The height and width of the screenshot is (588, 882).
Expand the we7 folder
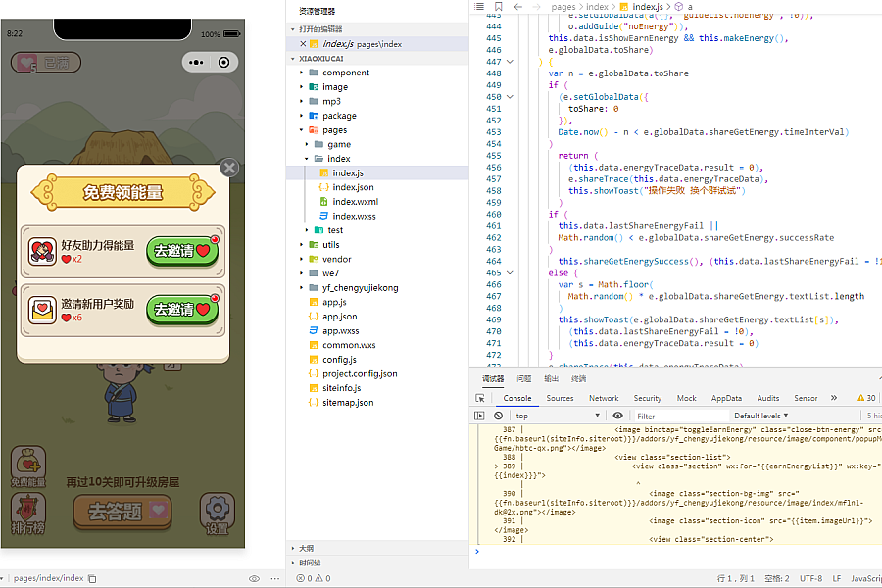point(302,273)
